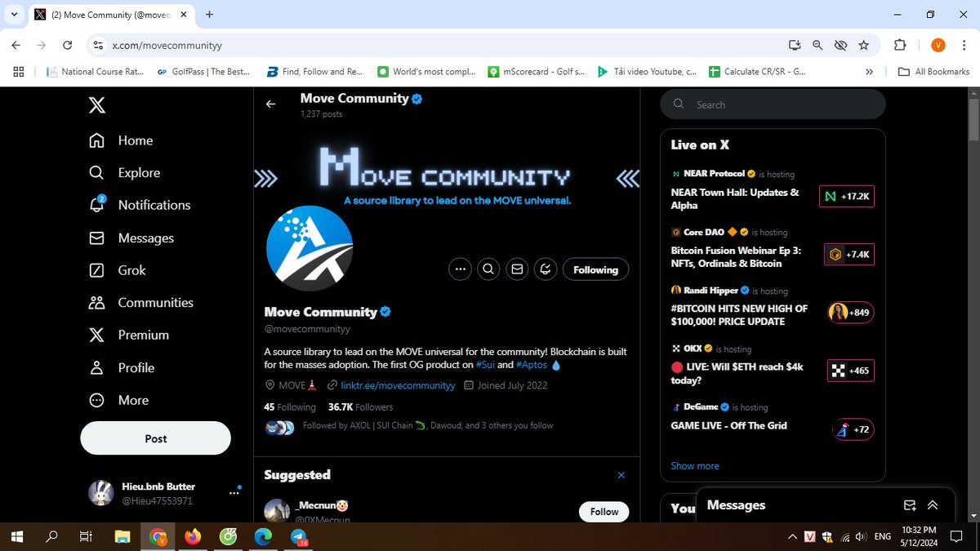Click the Profile person icon in sidebar

click(96, 367)
